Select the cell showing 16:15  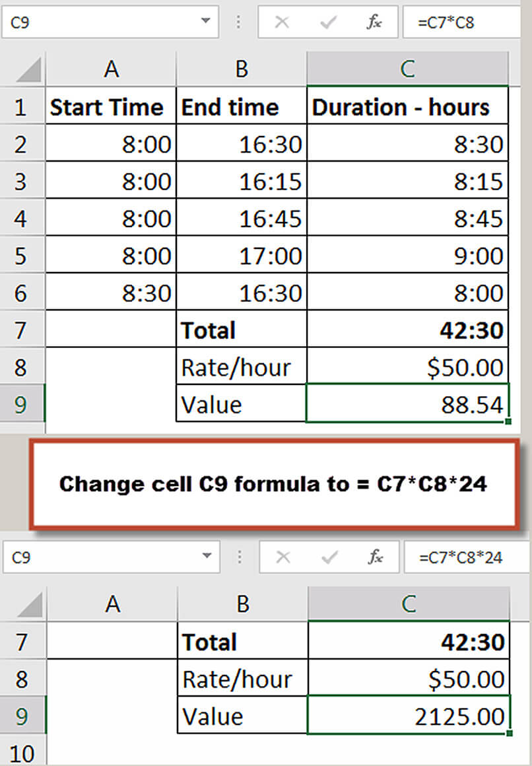(242, 181)
